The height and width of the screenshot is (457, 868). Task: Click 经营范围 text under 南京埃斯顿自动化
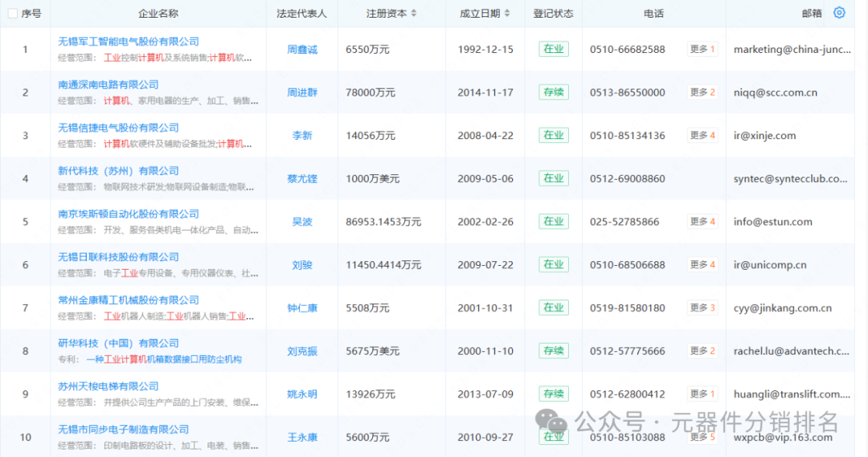(x=158, y=231)
